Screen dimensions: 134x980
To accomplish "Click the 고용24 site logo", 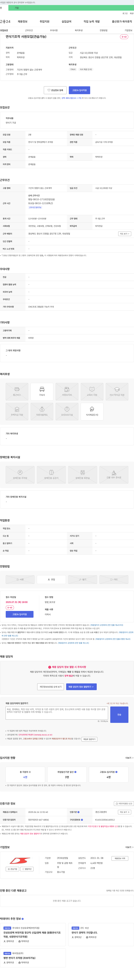I will coord(5,22).
